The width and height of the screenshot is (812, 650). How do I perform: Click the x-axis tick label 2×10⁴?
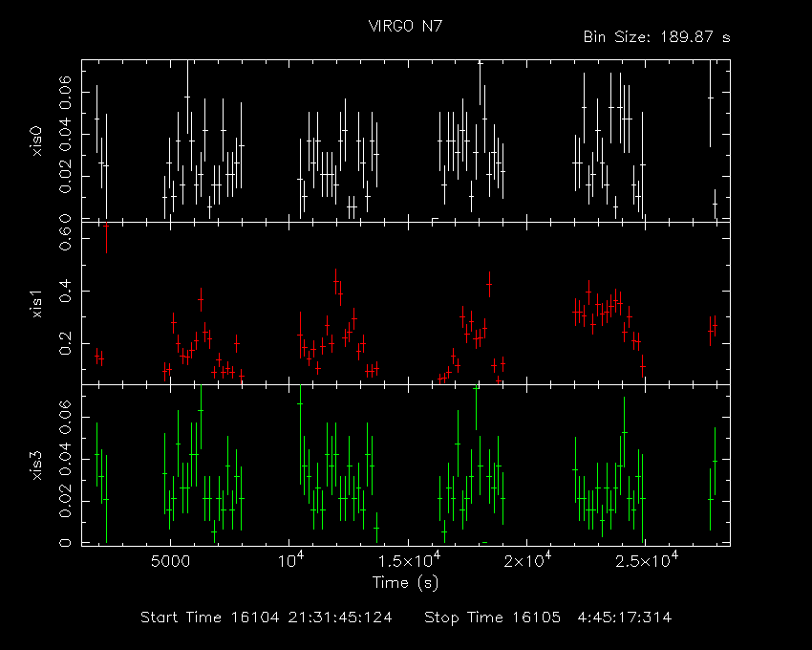(x=527, y=560)
